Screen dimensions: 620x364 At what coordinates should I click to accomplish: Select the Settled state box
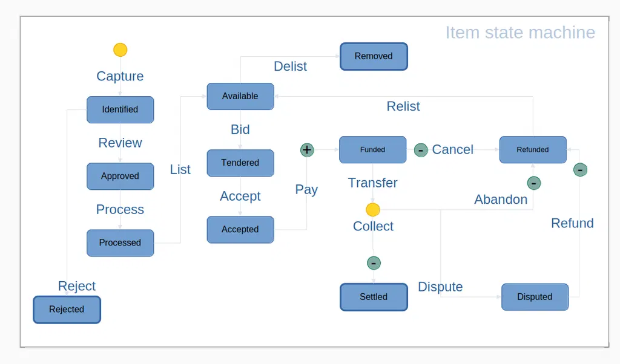tap(374, 297)
